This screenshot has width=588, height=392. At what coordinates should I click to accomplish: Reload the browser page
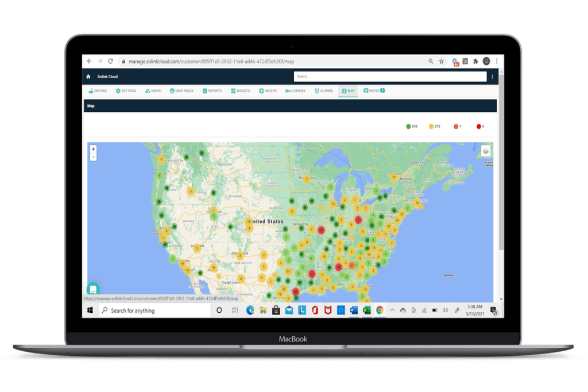click(110, 61)
